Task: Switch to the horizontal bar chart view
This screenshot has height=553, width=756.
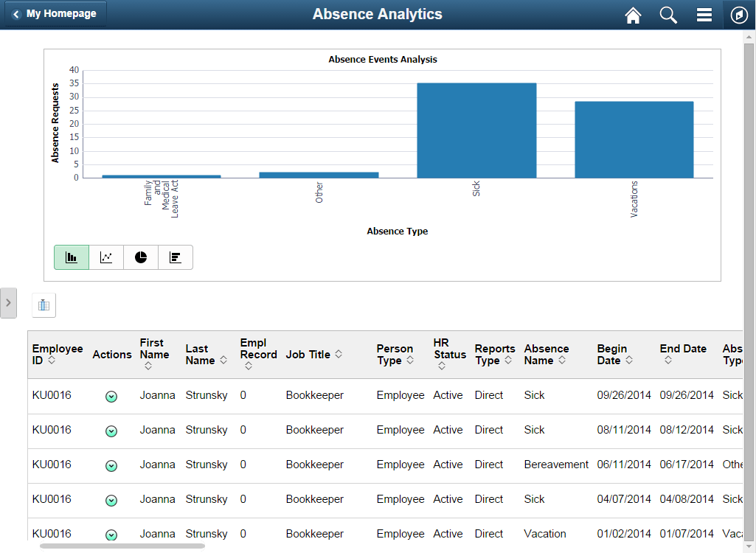Action: click(x=175, y=257)
